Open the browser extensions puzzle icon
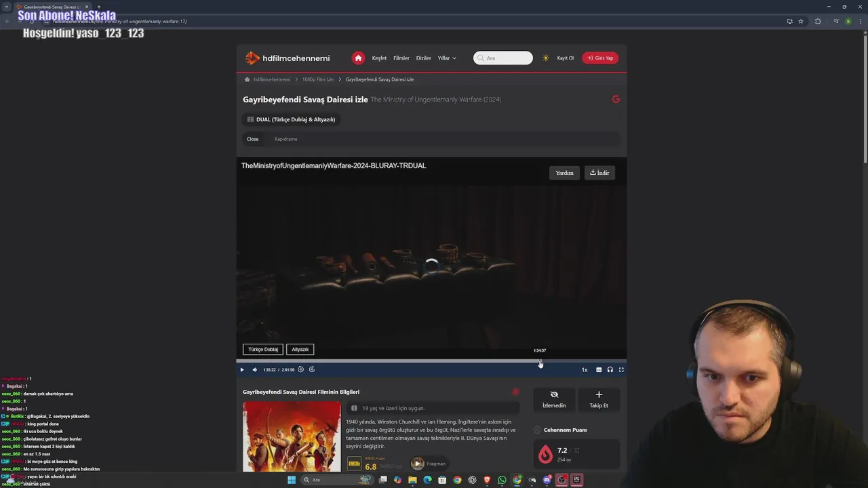868x488 pixels. click(818, 21)
